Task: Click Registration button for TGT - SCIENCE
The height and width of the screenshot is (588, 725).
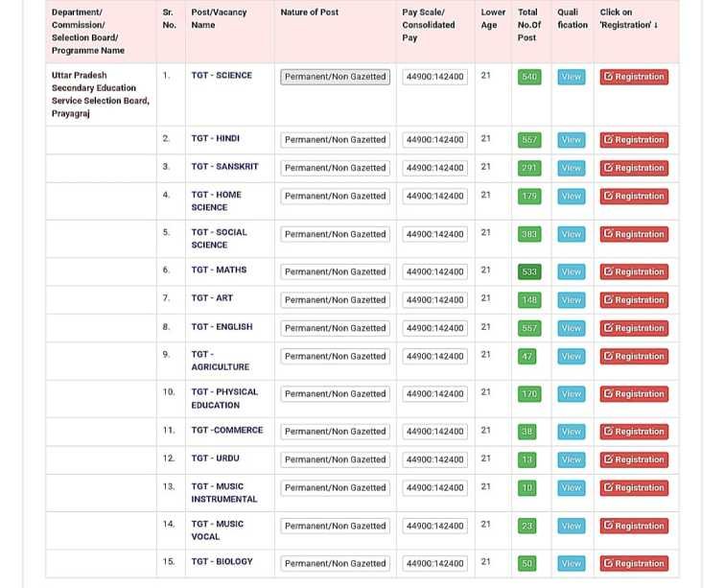Action: click(634, 77)
